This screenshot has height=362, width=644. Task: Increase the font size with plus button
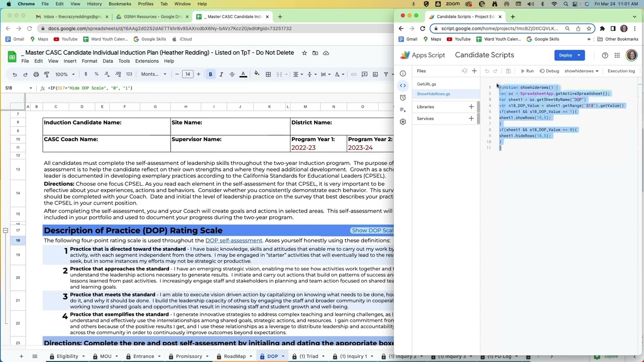pyautogui.click(x=198, y=74)
